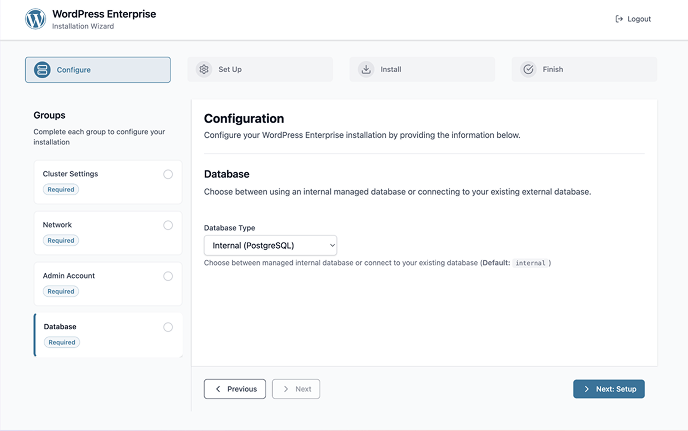Screen dimensions: 688x431
Task: Click the status circle for Admin Account
Action: tap(168, 276)
